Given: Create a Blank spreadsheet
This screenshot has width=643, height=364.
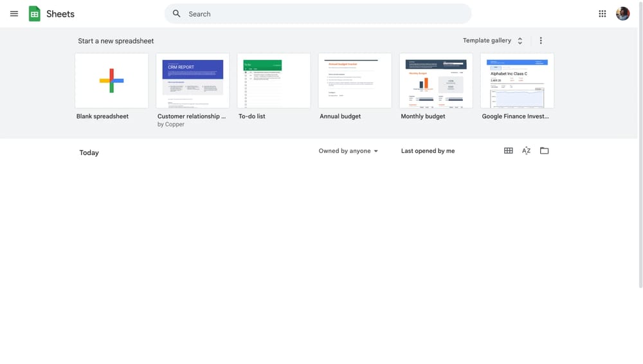Looking at the screenshot, I should 112,81.
